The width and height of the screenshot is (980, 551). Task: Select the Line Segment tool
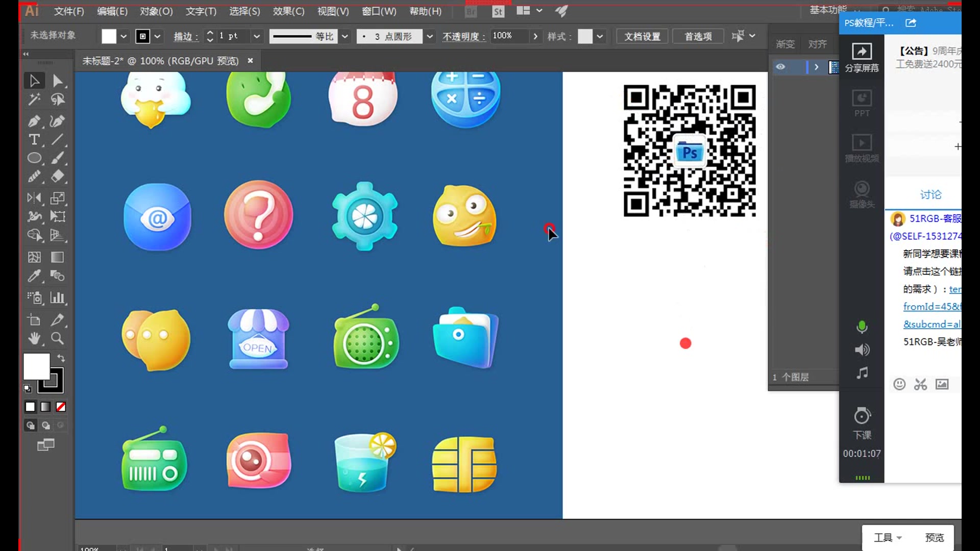point(58,139)
